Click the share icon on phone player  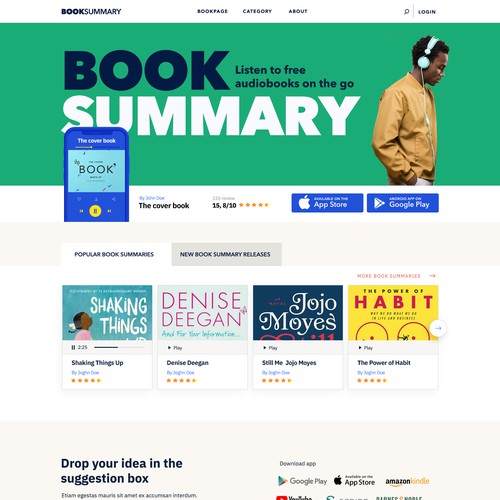coord(114,199)
